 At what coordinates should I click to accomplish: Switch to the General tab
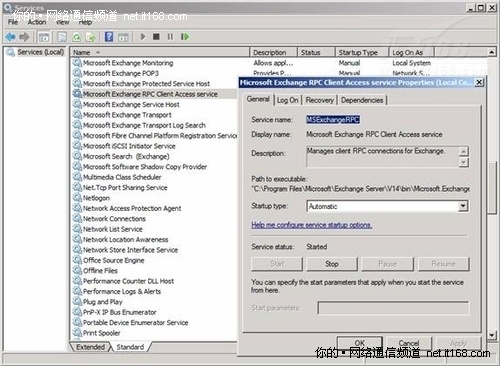pos(258,99)
